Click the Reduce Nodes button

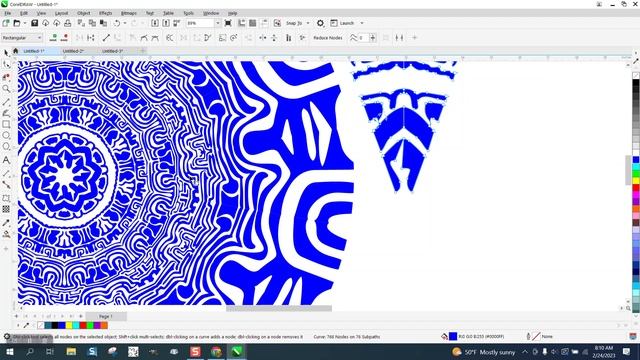(328, 38)
